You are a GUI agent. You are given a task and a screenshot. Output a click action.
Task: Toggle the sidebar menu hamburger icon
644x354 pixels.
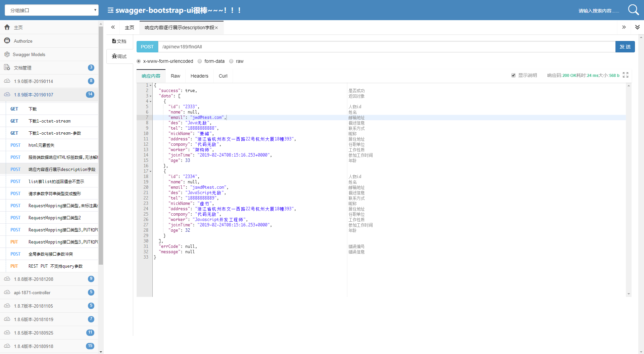pos(110,10)
